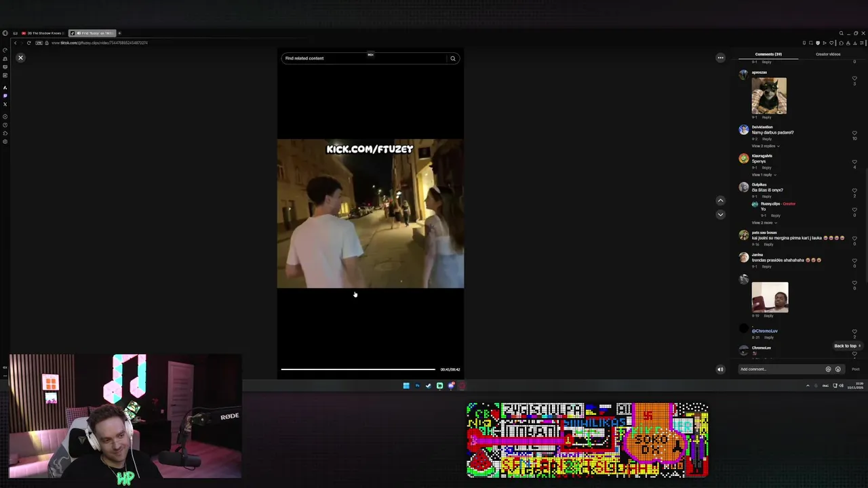Switch to the Comments (39) tab
The height and width of the screenshot is (488, 868).
tap(768, 54)
